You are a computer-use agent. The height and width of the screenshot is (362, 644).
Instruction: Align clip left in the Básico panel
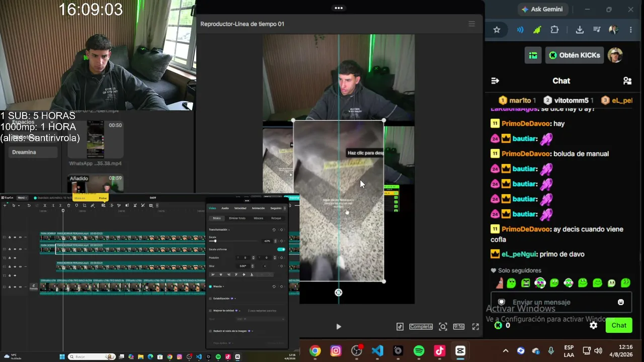click(x=213, y=275)
